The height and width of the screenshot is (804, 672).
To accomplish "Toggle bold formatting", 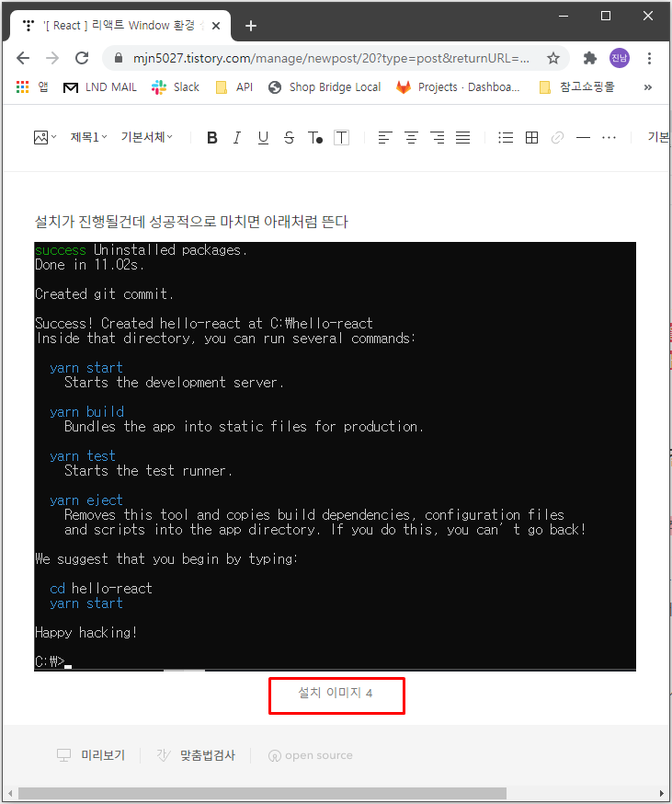I will click(211, 137).
